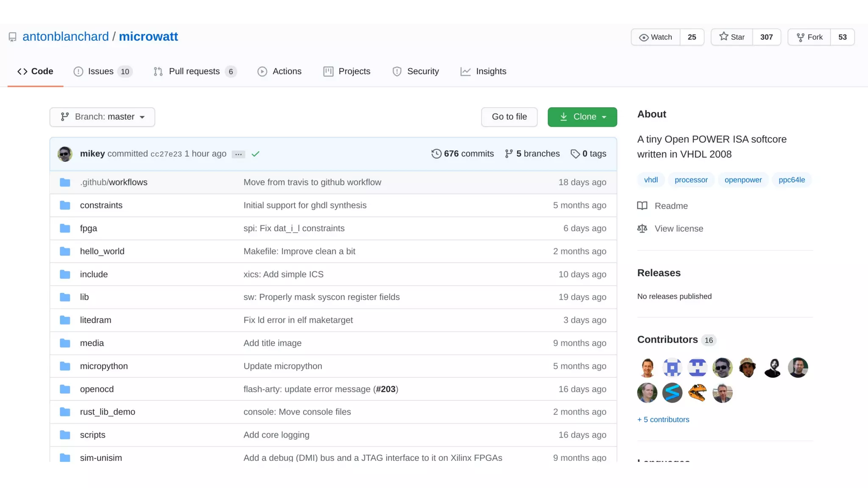Click the View license scales icon

click(x=642, y=229)
